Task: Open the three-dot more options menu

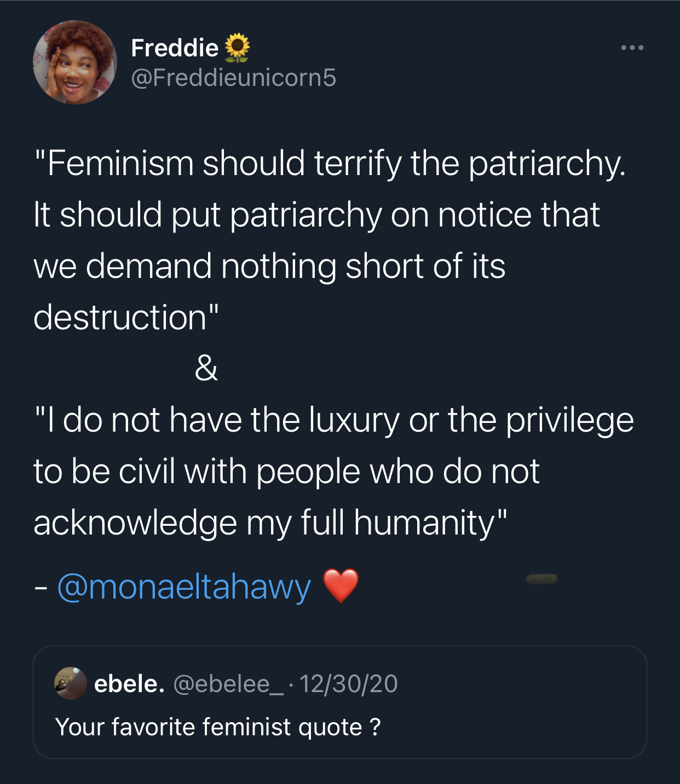Action: coord(632,48)
